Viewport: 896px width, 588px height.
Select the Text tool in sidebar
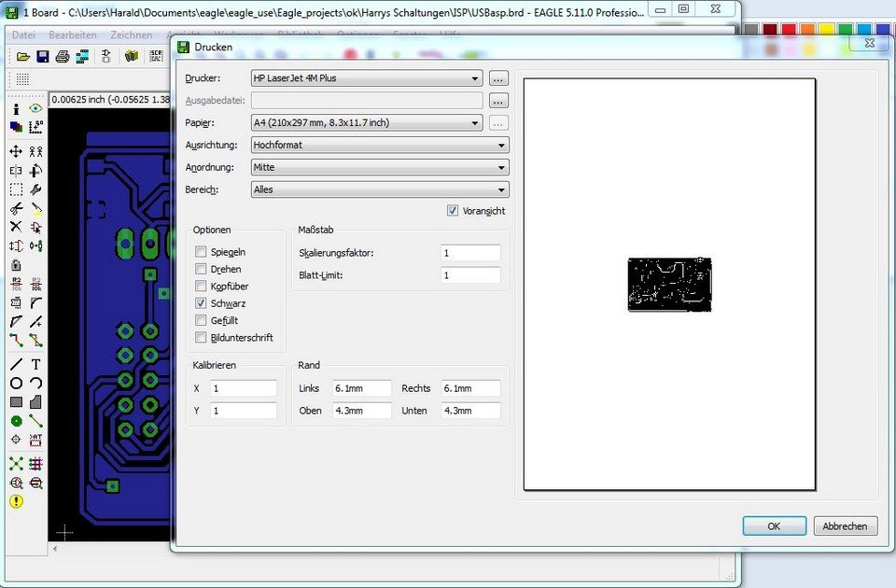[x=36, y=365]
